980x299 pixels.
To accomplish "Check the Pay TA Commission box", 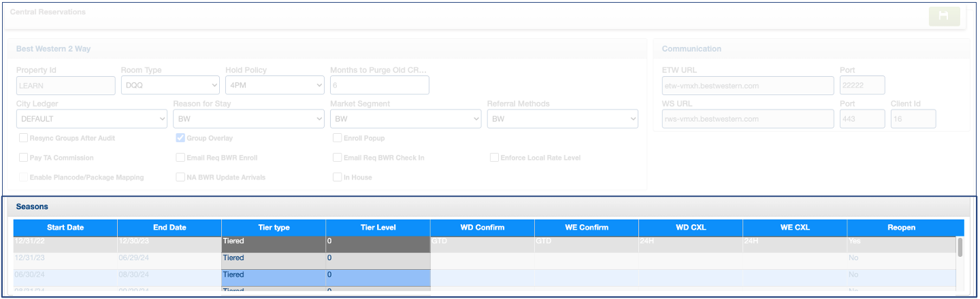I will click(x=24, y=158).
